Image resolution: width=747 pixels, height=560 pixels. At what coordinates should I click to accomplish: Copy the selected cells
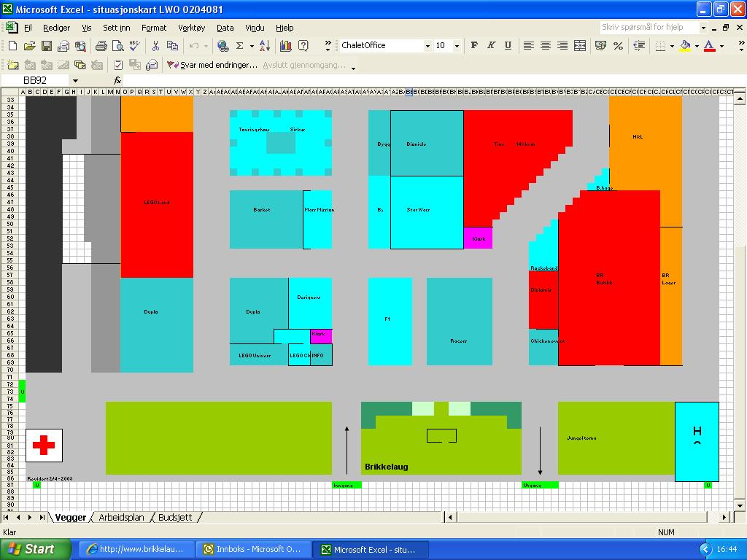(172, 46)
